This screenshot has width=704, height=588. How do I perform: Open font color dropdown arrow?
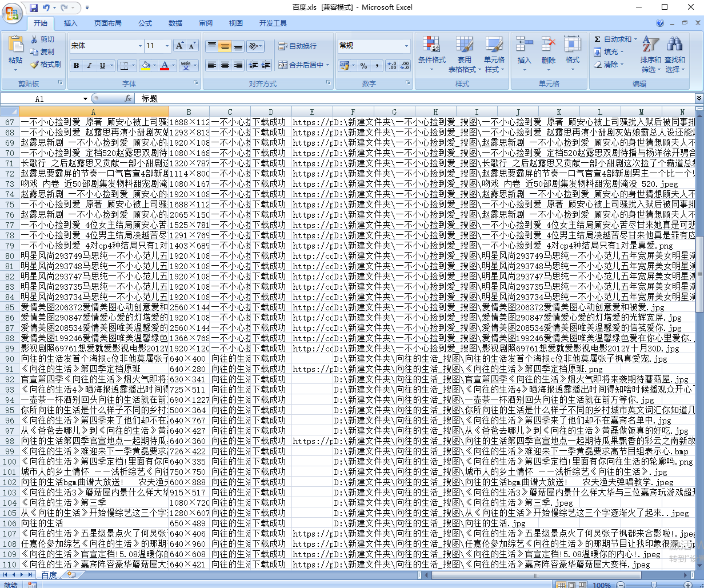click(x=174, y=66)
